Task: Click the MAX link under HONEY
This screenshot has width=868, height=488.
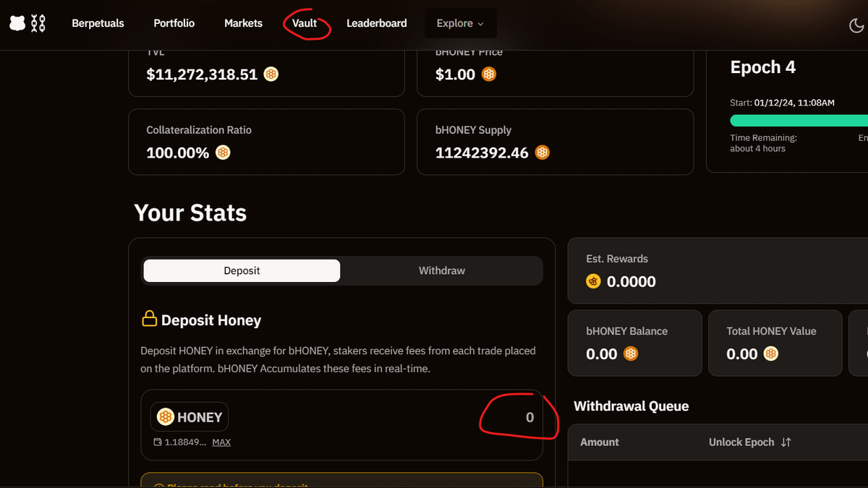Action: (221, 442)
